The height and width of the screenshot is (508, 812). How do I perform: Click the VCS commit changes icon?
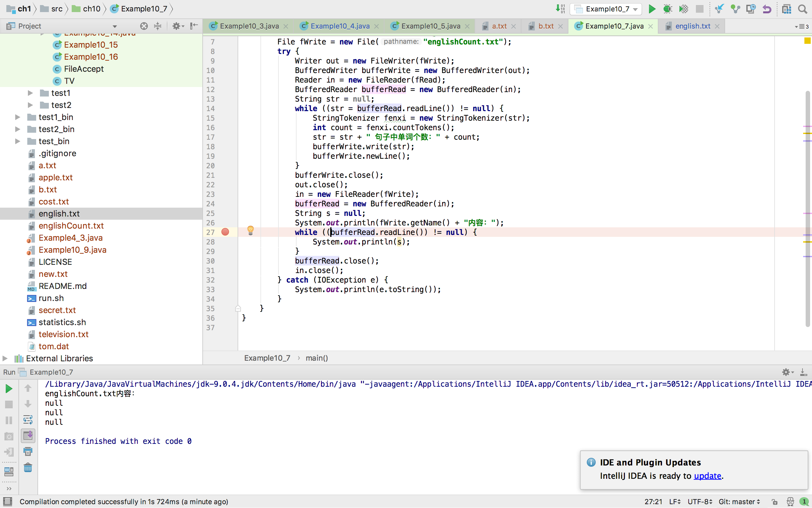(x=735, y=9)
